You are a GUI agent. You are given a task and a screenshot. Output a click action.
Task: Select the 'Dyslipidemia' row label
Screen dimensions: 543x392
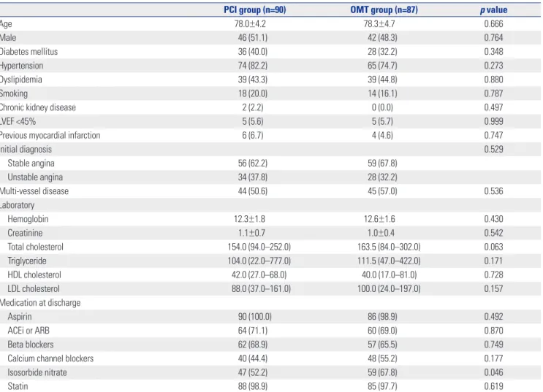(20, 80)
